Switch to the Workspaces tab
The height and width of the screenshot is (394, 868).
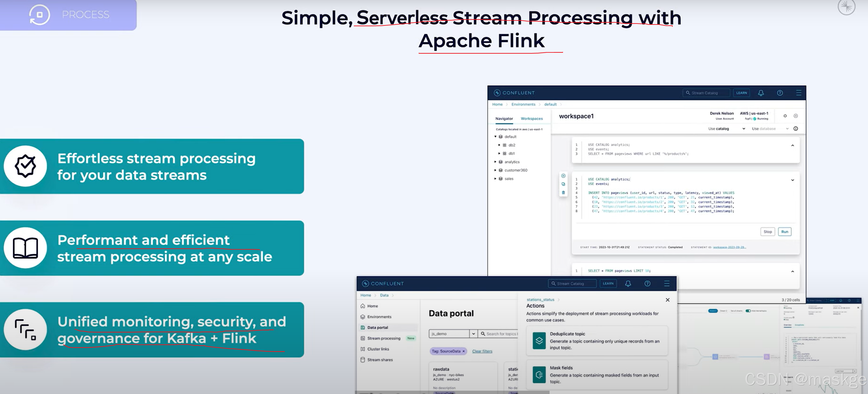532,118
